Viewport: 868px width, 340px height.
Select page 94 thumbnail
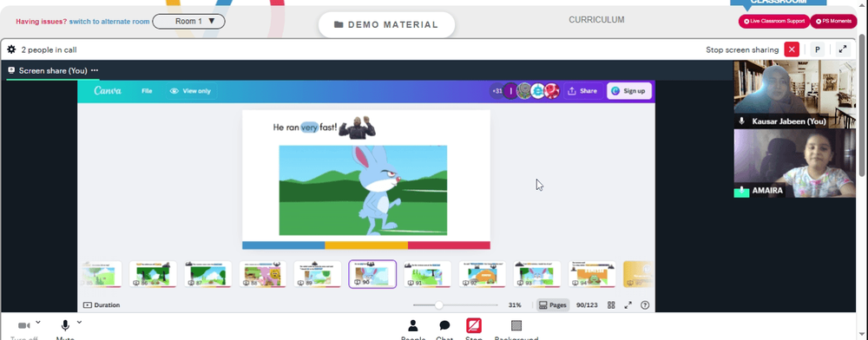(x=592, y=274)
